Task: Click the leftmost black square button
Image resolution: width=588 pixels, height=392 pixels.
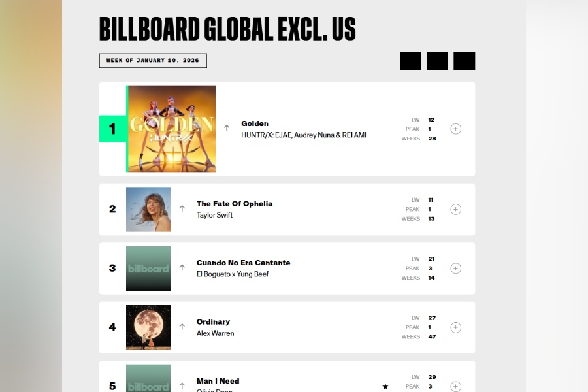Action: coord(410,61)
